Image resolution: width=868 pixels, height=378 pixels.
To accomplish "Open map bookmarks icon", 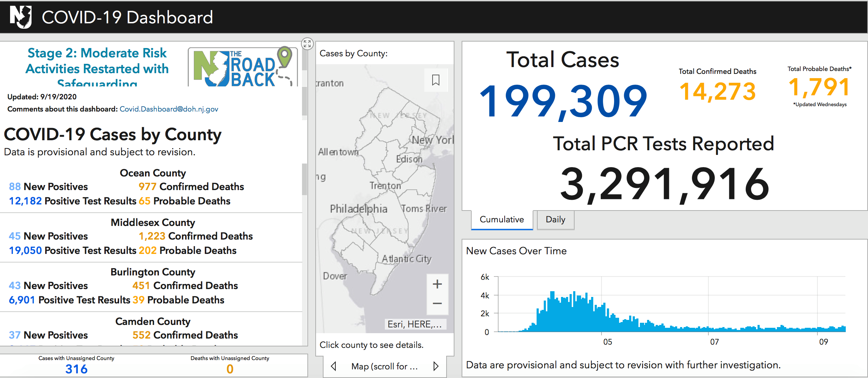I will click(436, 80).
